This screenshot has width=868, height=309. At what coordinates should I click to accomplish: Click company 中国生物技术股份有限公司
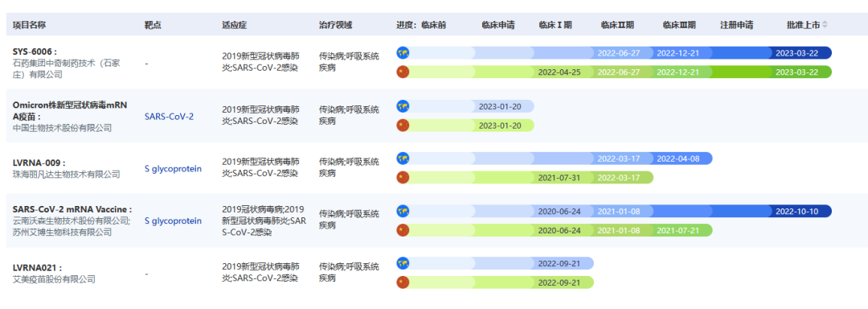(62, 128)
